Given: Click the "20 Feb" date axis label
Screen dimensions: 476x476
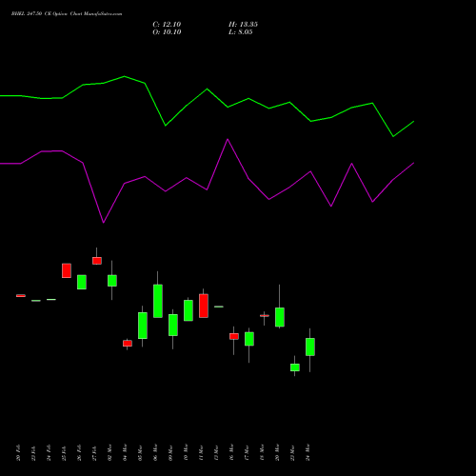Looking at the screenshot, I should pos(18,452).
